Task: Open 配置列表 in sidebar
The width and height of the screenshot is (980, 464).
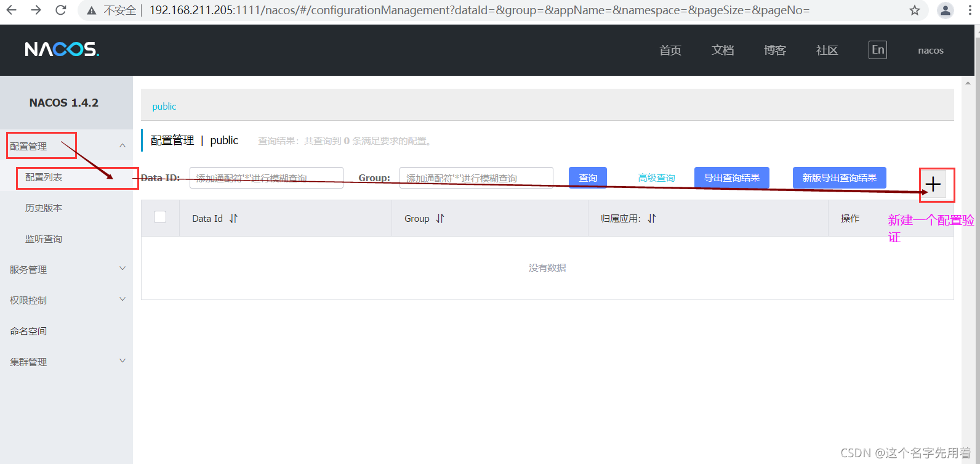Action: click(44, 177)
